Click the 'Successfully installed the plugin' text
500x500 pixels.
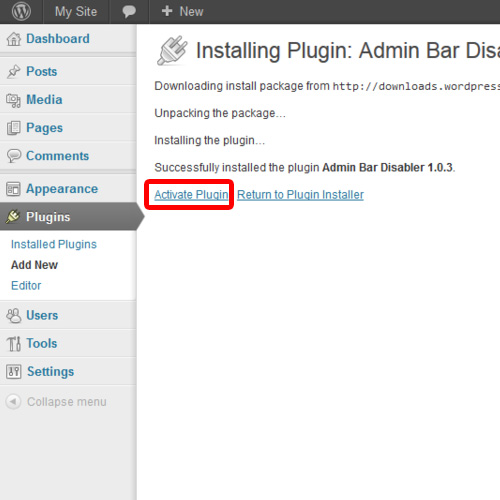pos(237,167)
